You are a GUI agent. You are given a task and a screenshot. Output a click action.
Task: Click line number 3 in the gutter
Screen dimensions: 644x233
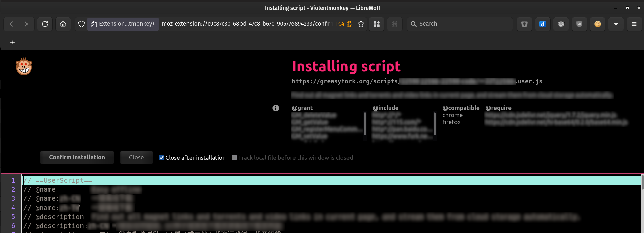13,199
